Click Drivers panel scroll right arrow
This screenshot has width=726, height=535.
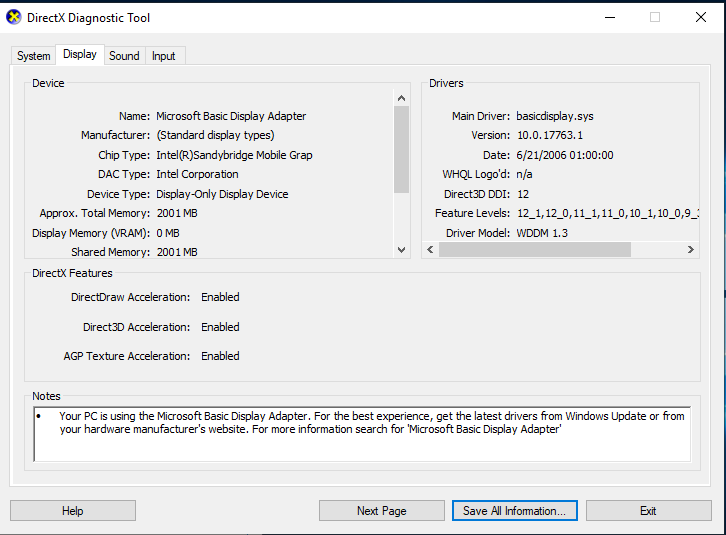click(690, 250)
